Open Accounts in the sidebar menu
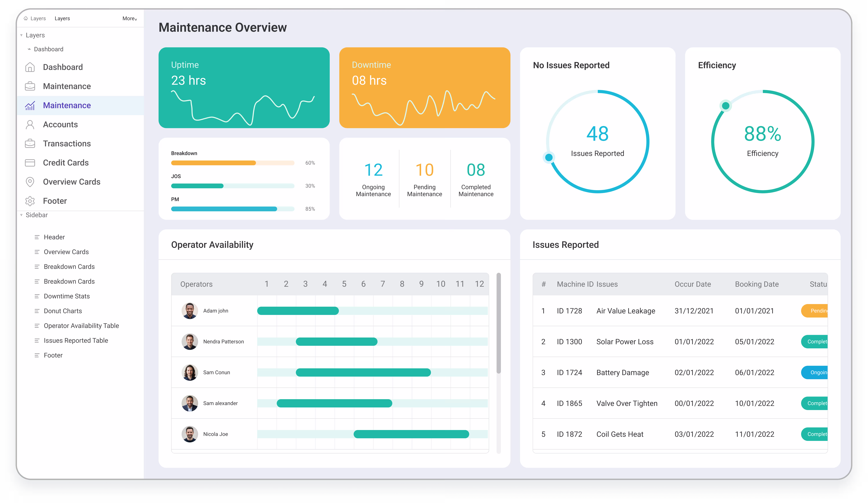The width and height of the screenshot is (868, 503). (80, 125)
